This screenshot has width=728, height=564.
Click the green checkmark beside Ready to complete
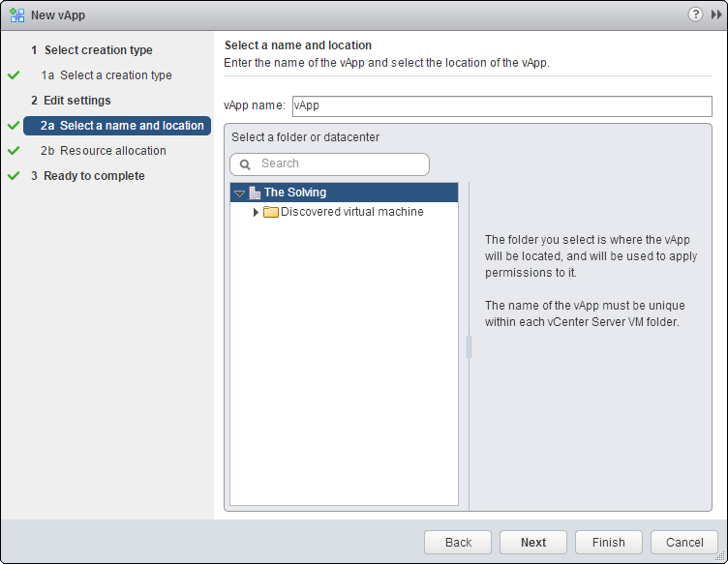pos(14,175)
